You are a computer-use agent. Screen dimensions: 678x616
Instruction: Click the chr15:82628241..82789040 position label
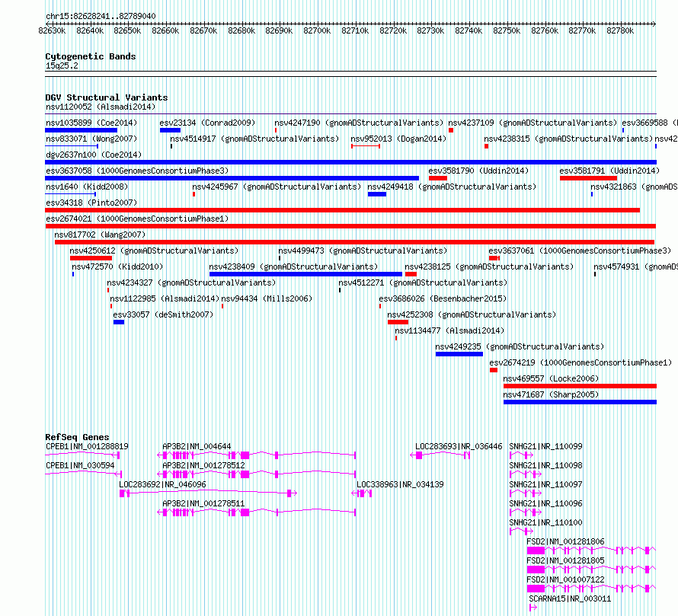101,16
